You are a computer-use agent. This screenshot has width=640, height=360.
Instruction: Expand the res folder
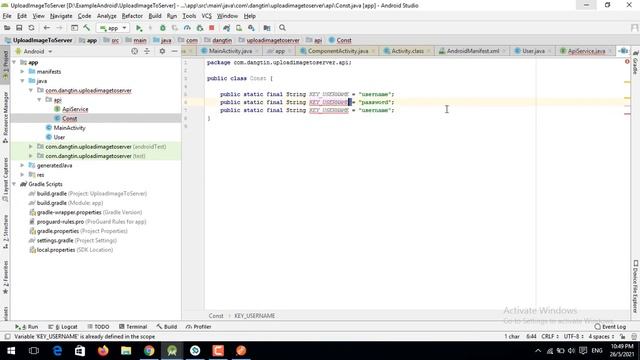[22, 175]
